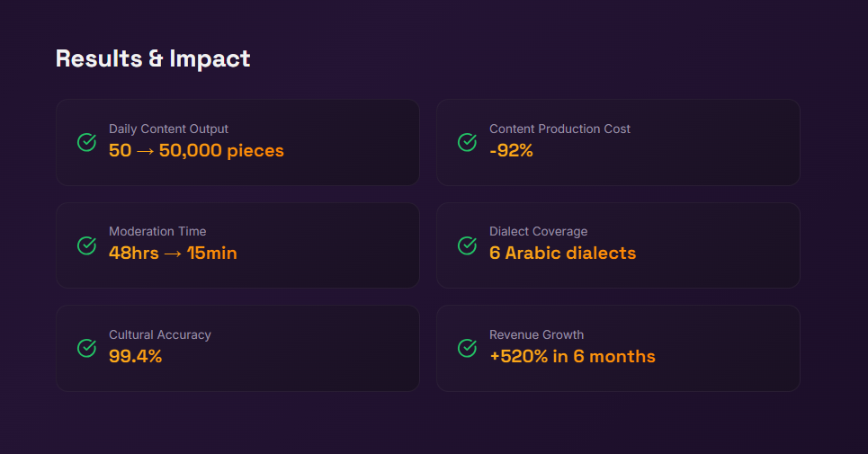Click the -92% cost reduction figure

coord(511,151)
